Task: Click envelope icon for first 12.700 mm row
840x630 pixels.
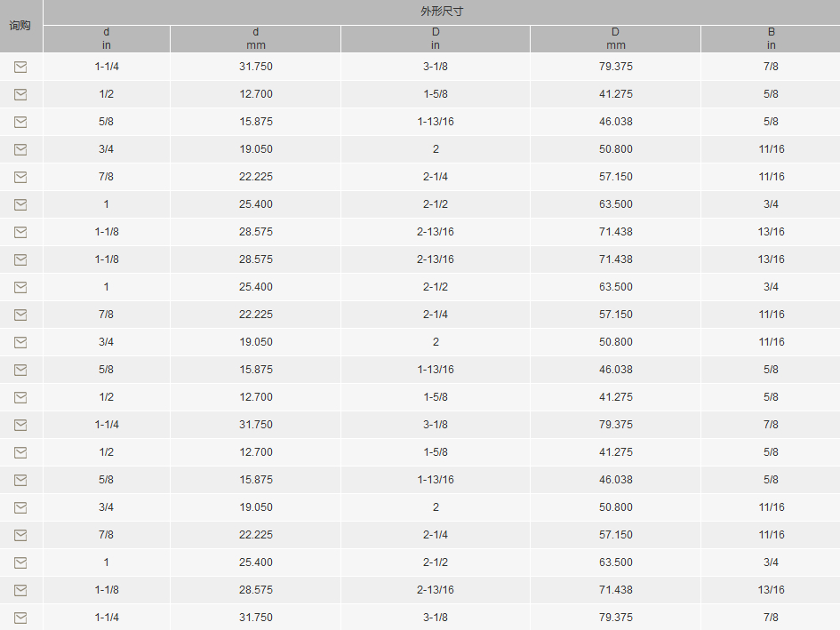Action: 20,94
